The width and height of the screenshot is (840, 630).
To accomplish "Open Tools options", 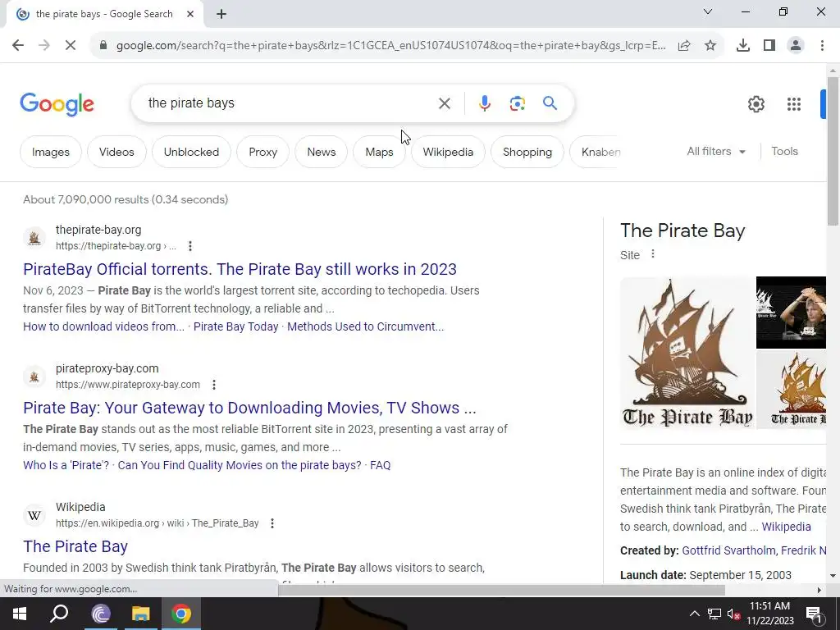I will click(784, 152).
